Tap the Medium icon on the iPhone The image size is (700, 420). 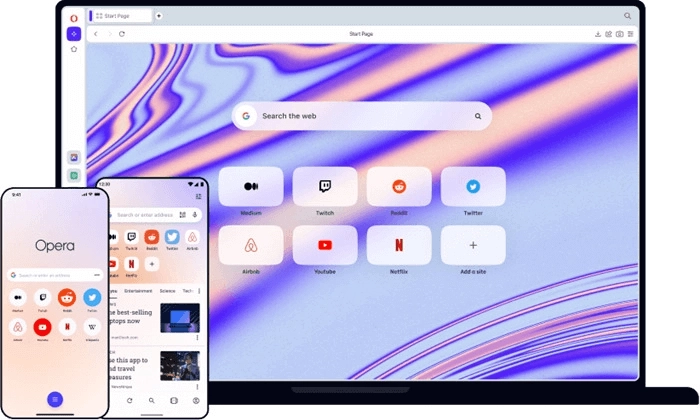point(18,297)
